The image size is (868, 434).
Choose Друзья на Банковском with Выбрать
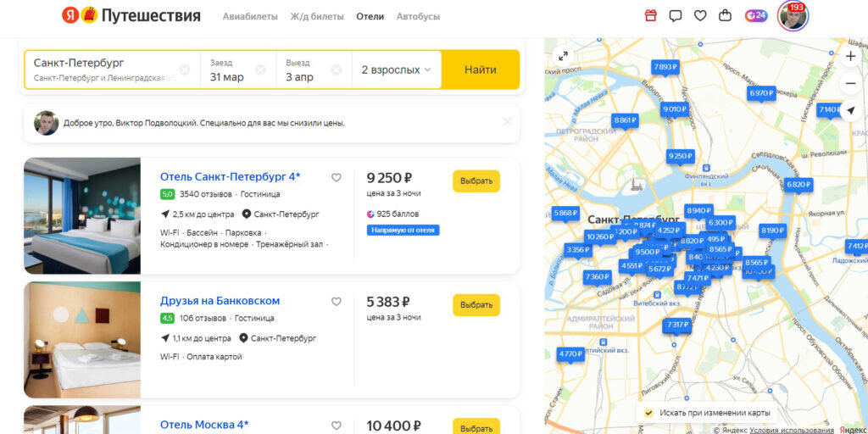[476, 305]
